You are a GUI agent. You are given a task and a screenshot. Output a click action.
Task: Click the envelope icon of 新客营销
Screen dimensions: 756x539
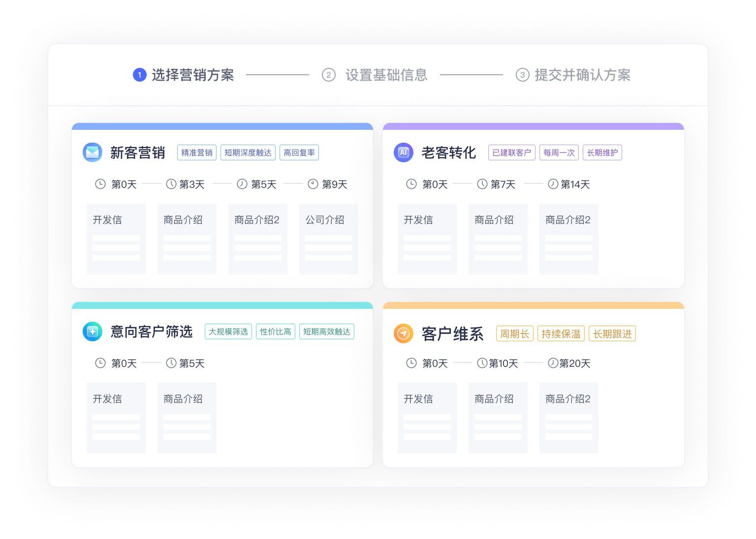pyautogui.click(x=93, y=152)
